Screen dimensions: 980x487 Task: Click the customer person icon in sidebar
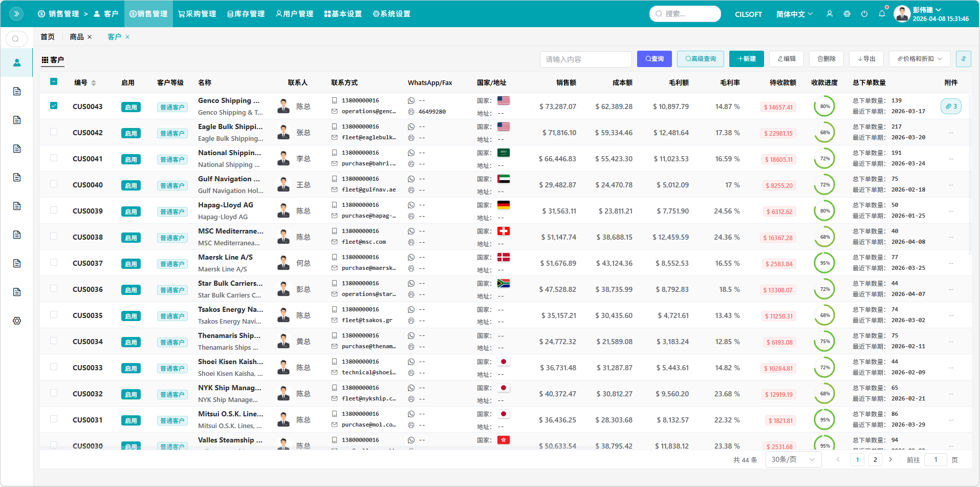click(x=17, y=62)
